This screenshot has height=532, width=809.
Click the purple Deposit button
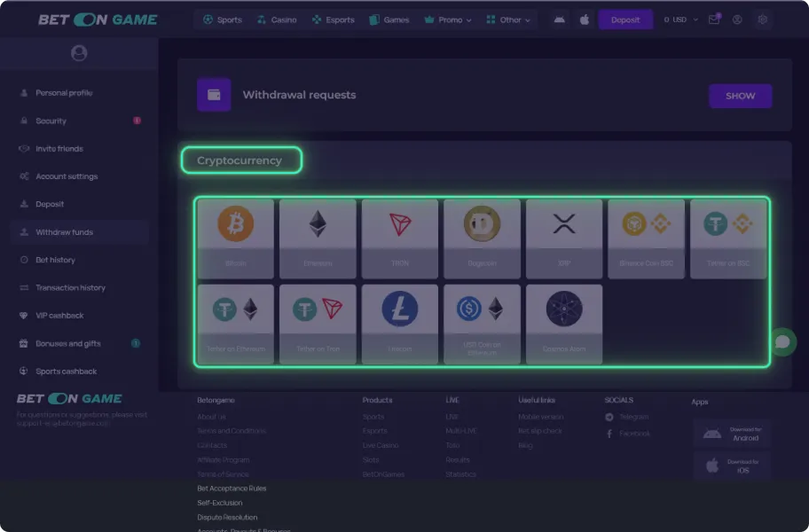[x=625, y=20]
